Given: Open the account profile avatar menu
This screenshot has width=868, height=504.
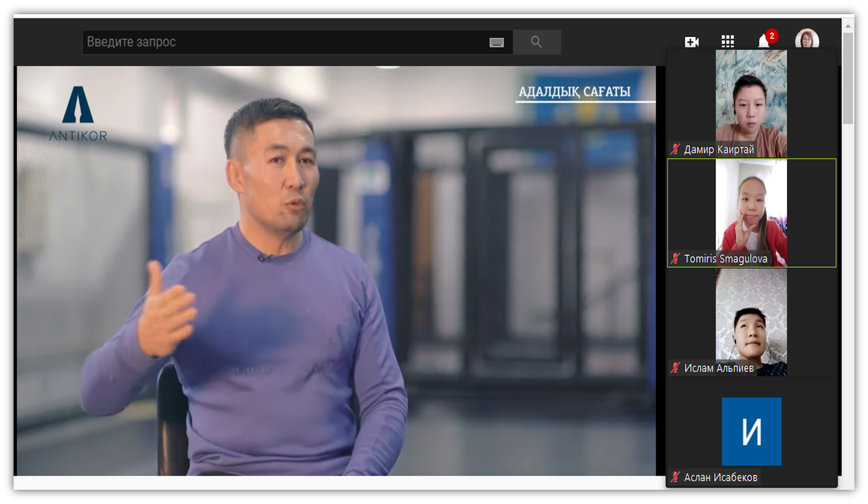Looking at the screenshot, I should tap(807, 40).
